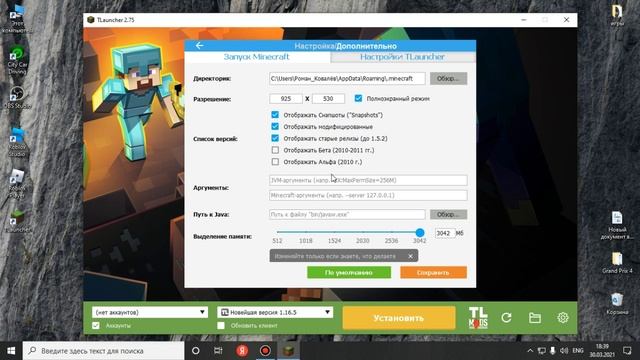
Task: Open Windows Start menu
Action: tap(11, 351)
